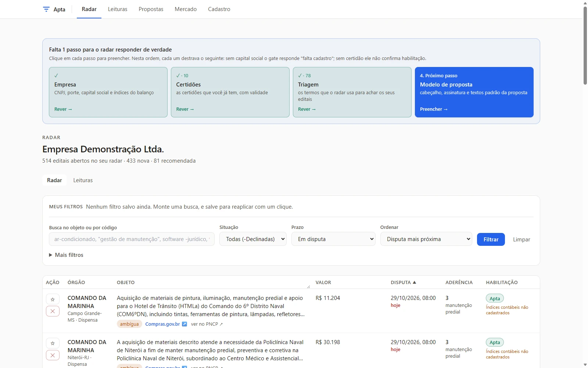Focus the 'Busca no objeto ou por código' field
Image resolution: width=588 pixels, height=368 pixels.
(132, 239)
